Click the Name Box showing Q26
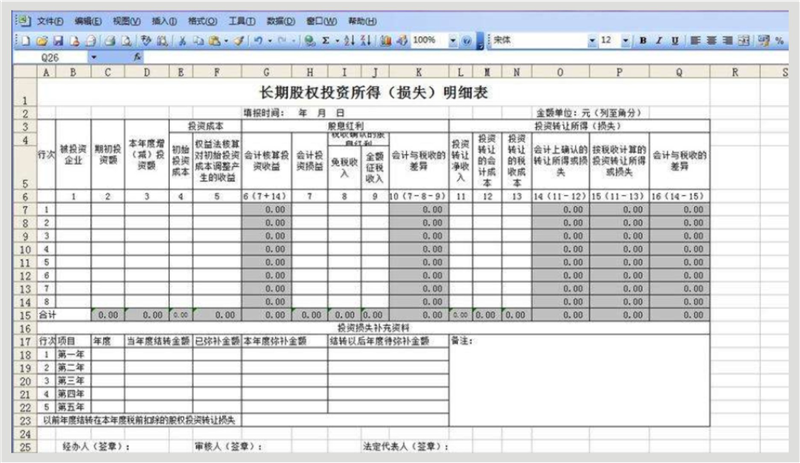The height and width of the screenshot is (463, 800). 51,57
